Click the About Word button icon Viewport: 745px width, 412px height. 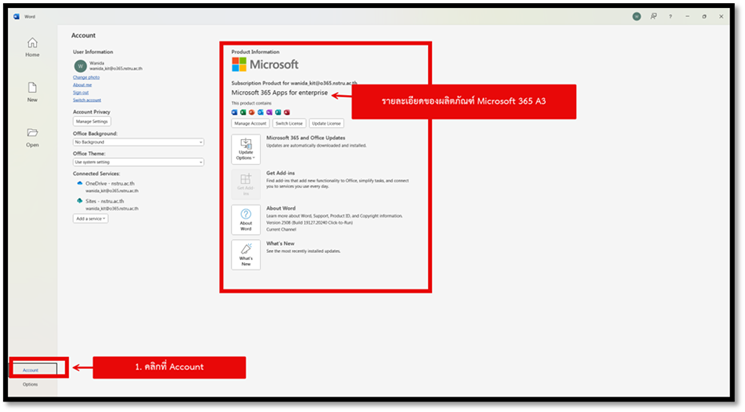245,219
